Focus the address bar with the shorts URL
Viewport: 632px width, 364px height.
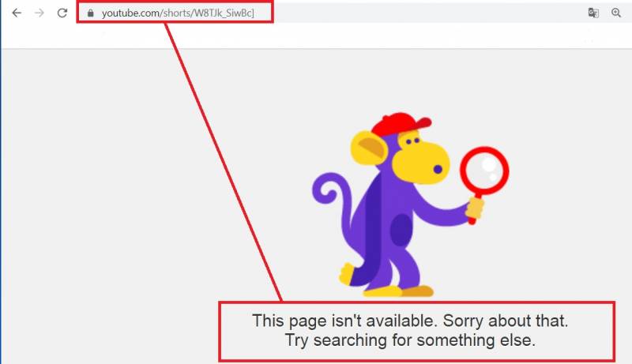pos(175,13)
